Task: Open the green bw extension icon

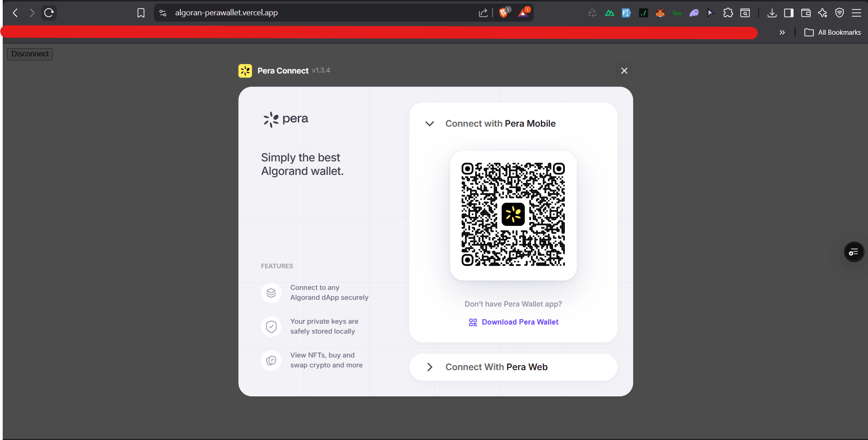Action: pyautogui.click(x=677, y=13)
